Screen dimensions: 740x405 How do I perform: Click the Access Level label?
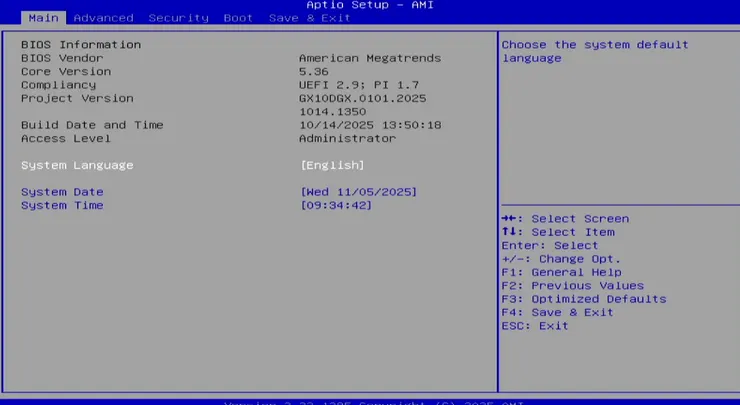tap(66, 138)
